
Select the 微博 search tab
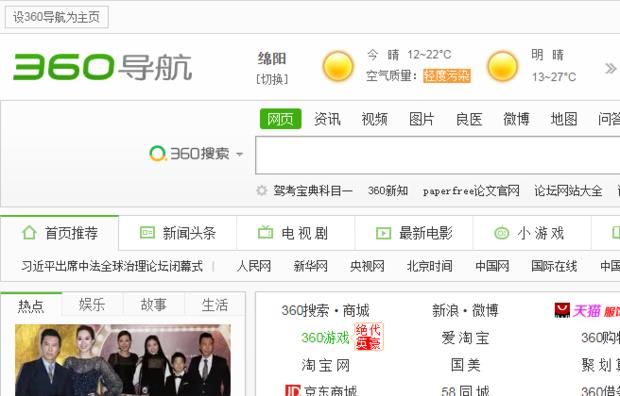click(x=516, y=119)
